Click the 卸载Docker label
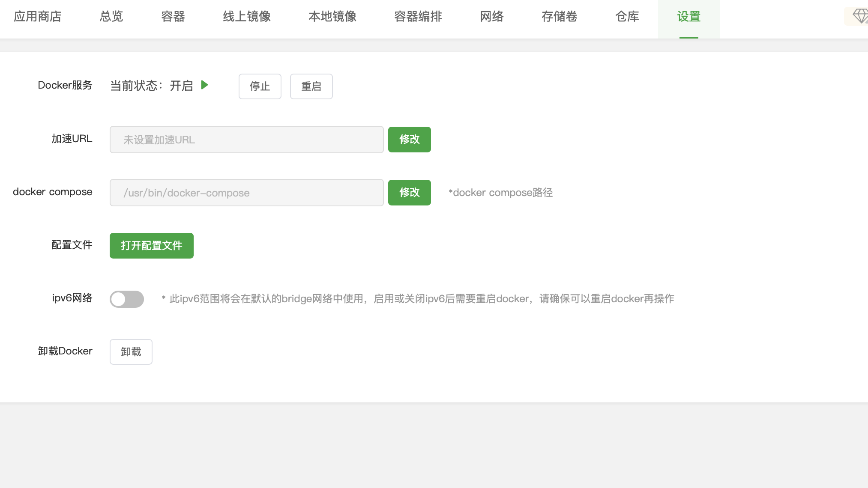The image size is (868, 488). click(x=65, y=351)
